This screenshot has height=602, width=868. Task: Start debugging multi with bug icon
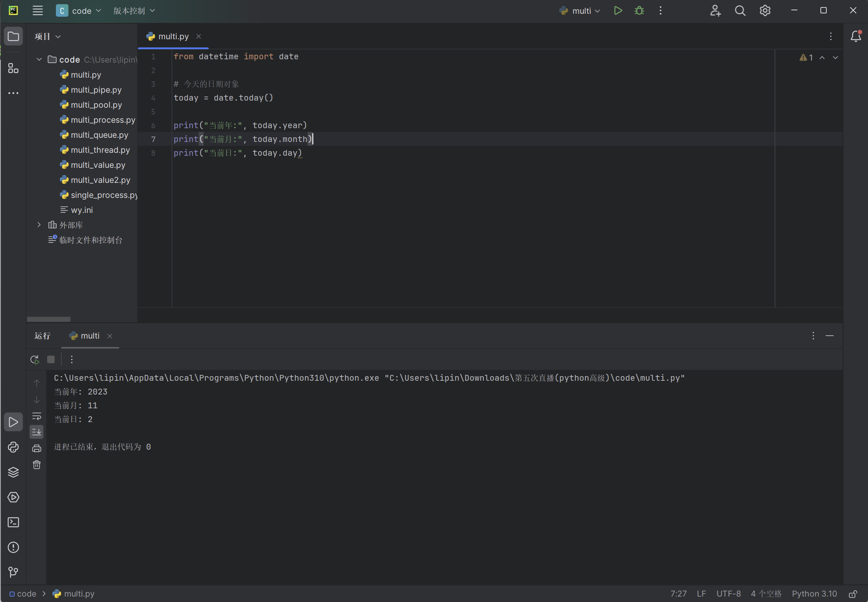pyautogui.click(x=639, y=11)
